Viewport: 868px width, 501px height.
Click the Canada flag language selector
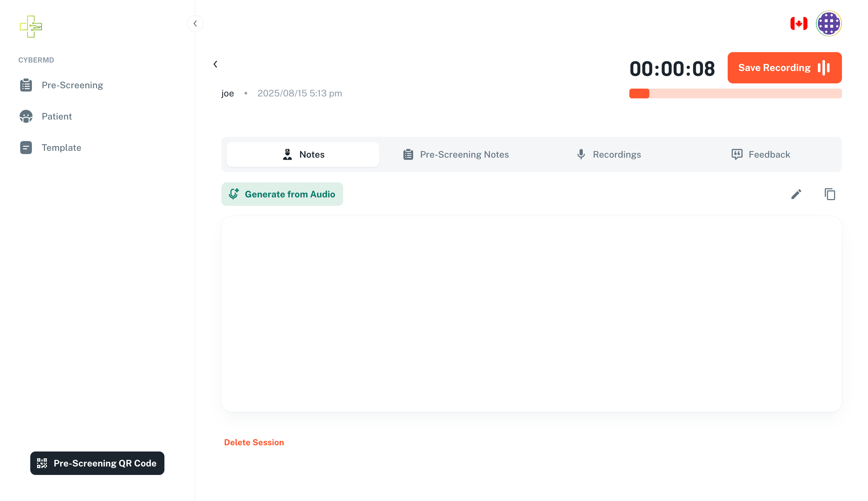tap(799, 23)
